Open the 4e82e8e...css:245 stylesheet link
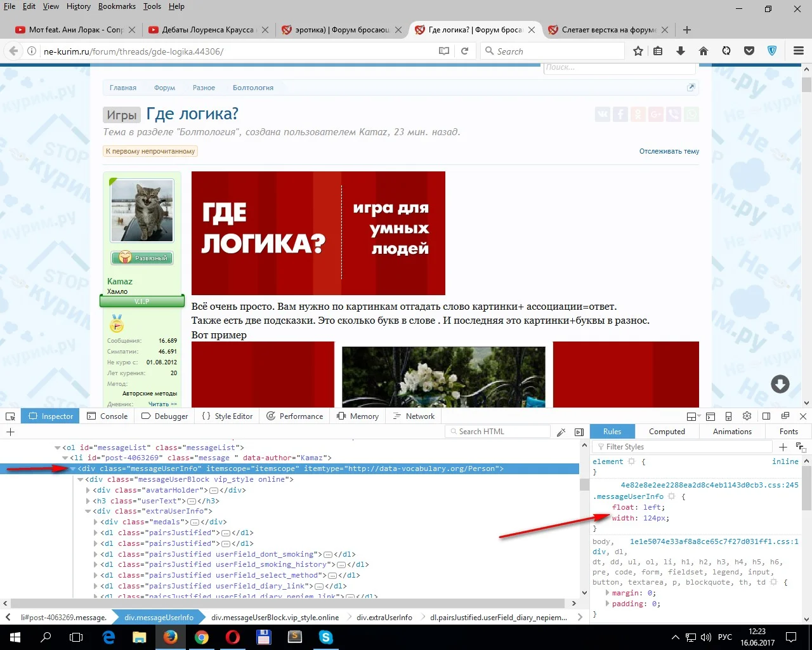Image resolution: width=812 pixels, height=650 pixels. click(710, 485)
